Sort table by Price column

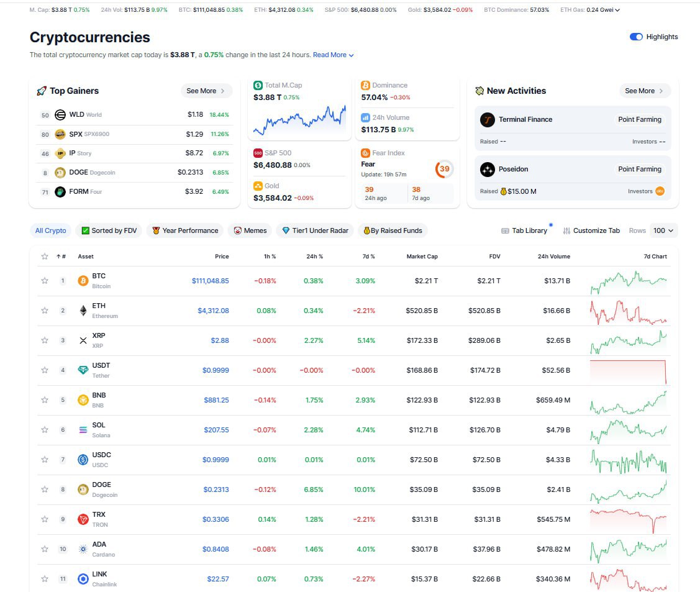coord(222,257)
